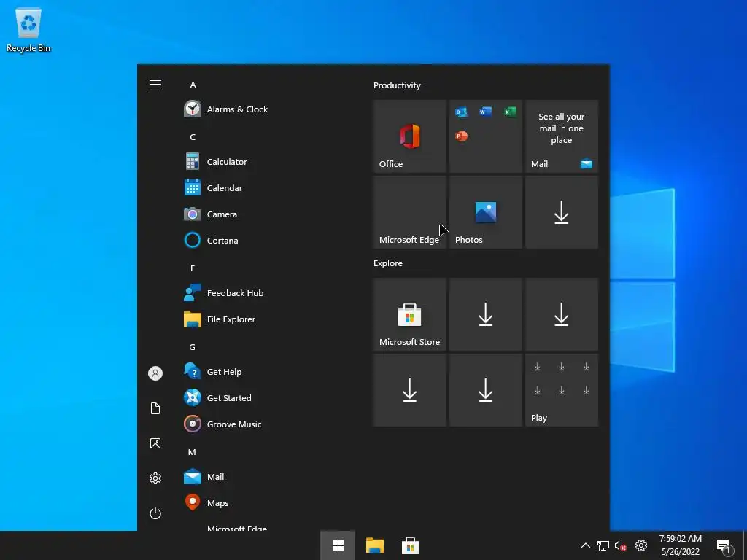The width and height of the screenshot is (747, 560).
Task: Open the Mail live tile
Action: coord(562,136)
